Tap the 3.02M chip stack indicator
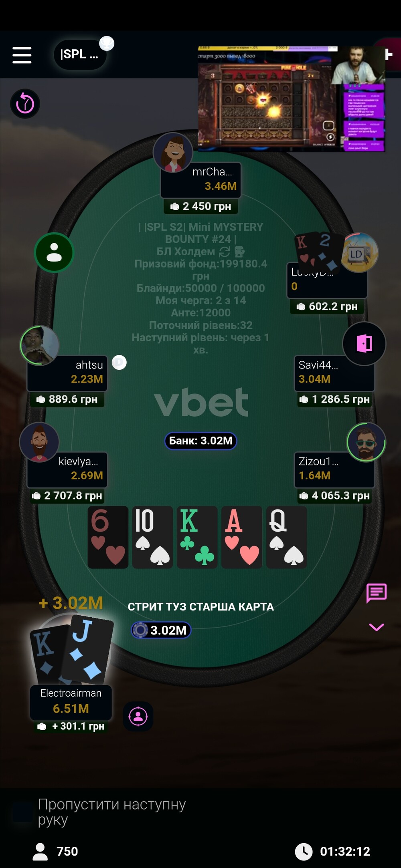The height and width of the screenshot is (868, 401). [161, 630]
